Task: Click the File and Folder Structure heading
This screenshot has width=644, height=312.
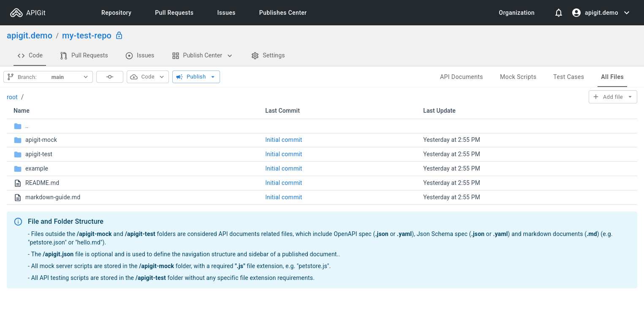Action: tap(65, 221)
